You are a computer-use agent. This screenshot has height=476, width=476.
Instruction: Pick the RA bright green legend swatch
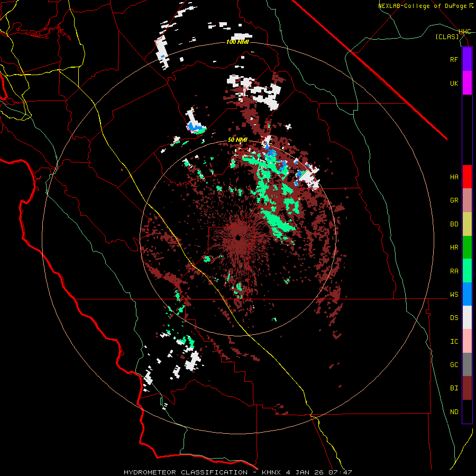coord(467,271)
